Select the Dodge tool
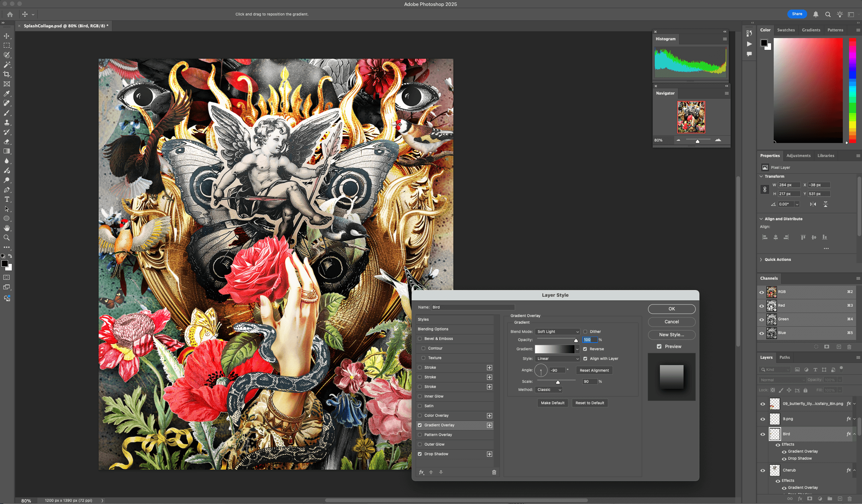Screen dimensions: 862x504 tap(7, 180)
